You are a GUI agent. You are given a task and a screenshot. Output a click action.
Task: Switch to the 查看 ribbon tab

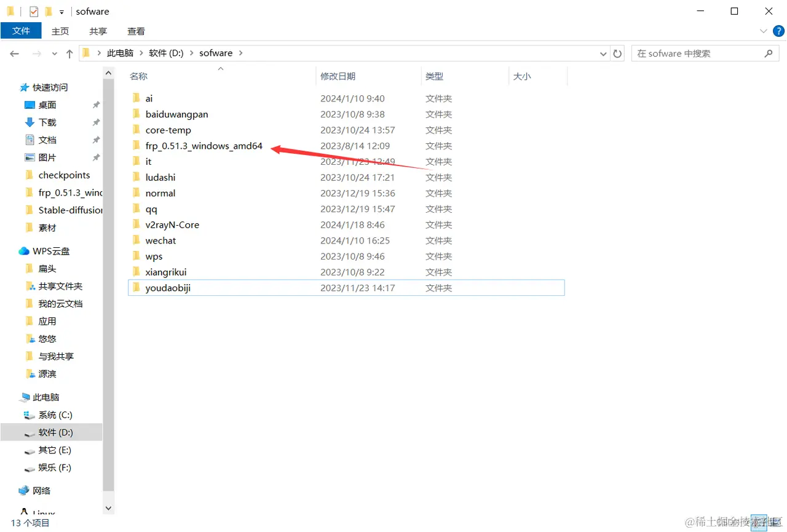(136, 31)
